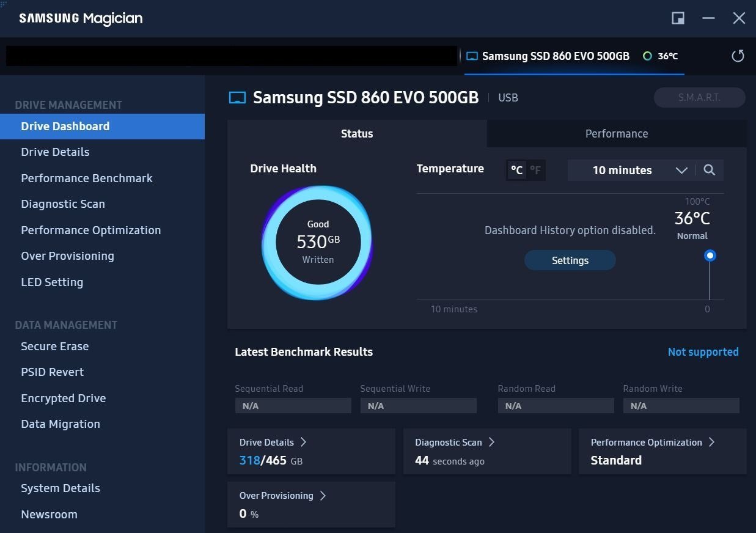This screenshot has height=533, width=756.
Task: Minimize the Samsung Magician window
Action: coord(708,18)
